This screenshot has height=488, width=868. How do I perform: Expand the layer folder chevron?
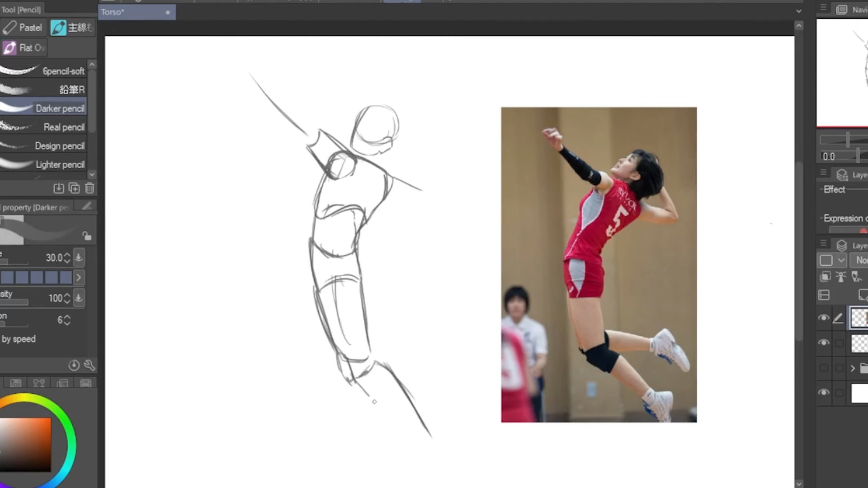[x=853, y=368]
